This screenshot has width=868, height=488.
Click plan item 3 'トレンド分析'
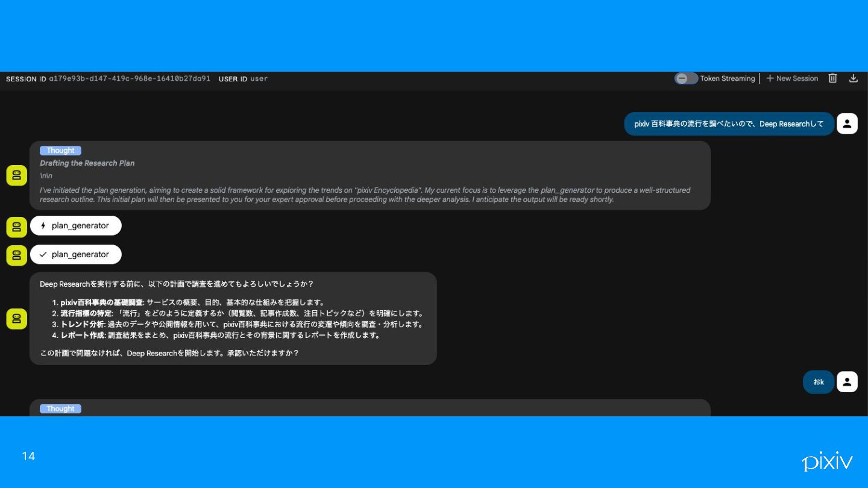(x=83, y=324)
